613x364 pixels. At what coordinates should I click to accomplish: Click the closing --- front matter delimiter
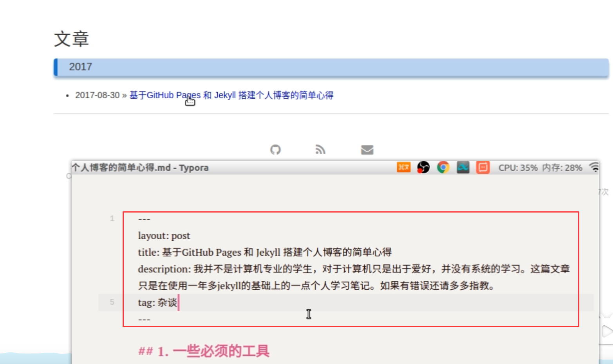click(x=144, y=320)
